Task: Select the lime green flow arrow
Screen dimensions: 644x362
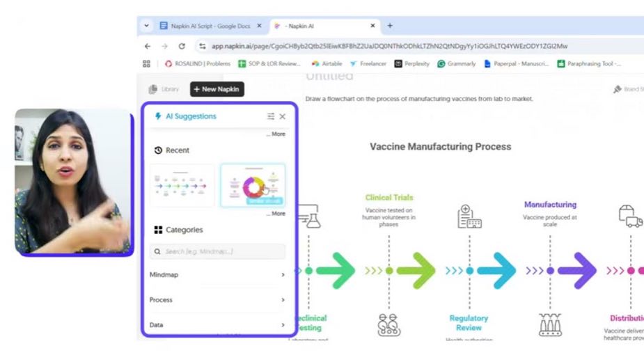Action: click(416, 271)
